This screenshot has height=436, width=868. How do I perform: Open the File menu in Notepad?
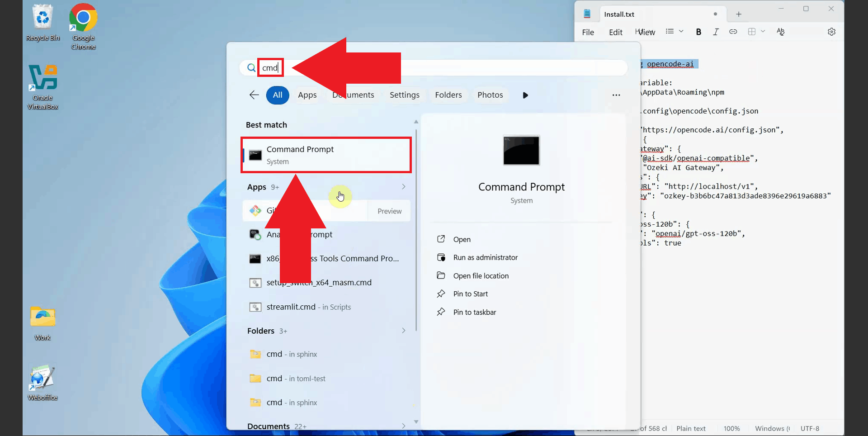coord(588,32)
